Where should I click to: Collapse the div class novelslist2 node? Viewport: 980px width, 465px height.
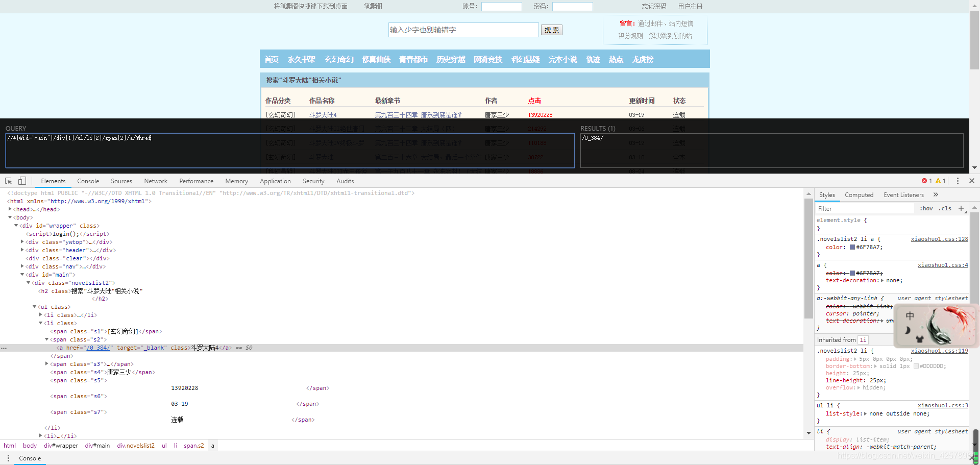[28, 283]
